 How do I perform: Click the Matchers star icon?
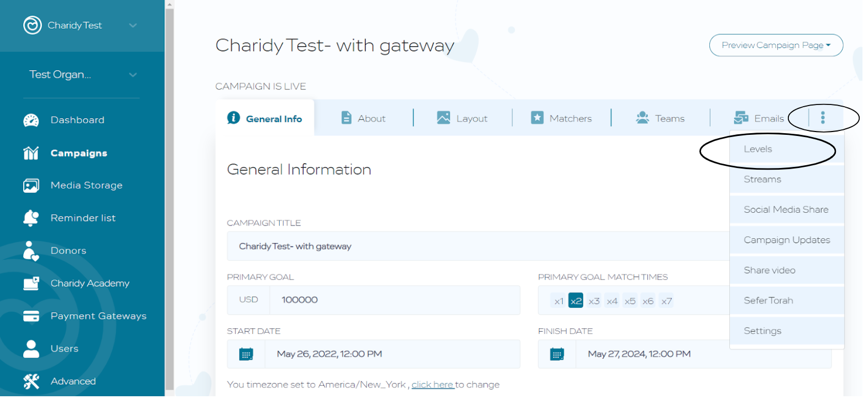pos(537,118)
